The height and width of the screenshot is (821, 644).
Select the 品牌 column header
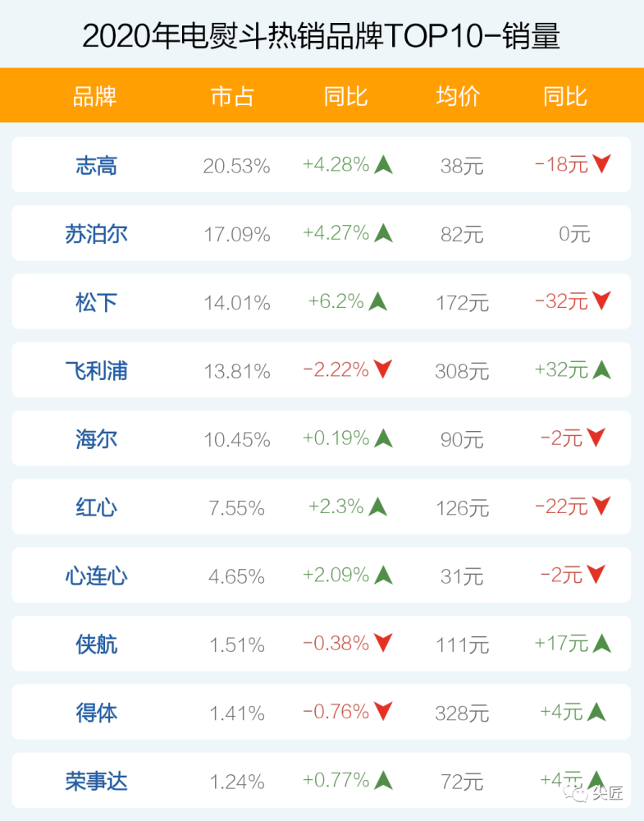[95, 96]
